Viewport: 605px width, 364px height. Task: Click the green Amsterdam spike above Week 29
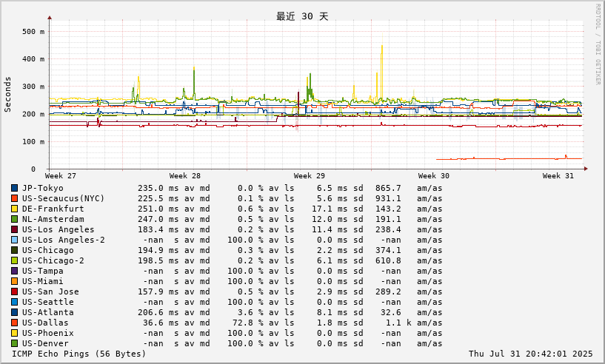click(x=310, y=87)
